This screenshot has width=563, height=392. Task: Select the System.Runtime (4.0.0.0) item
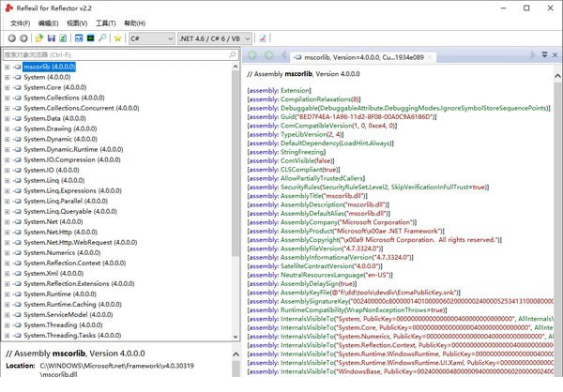(60, 294)
